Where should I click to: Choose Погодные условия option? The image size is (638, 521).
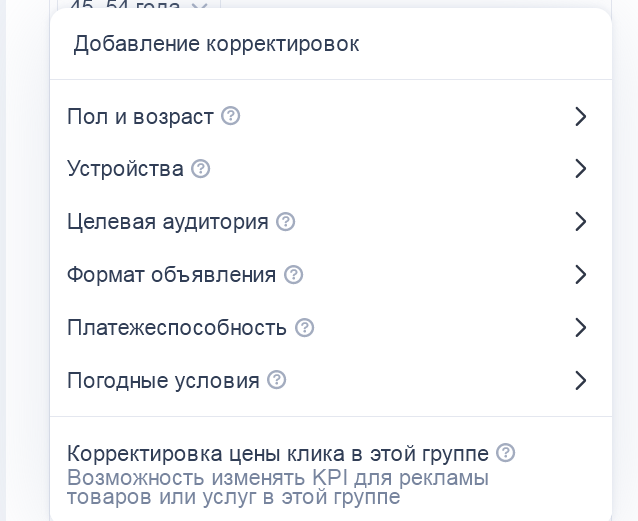(163, 381)
